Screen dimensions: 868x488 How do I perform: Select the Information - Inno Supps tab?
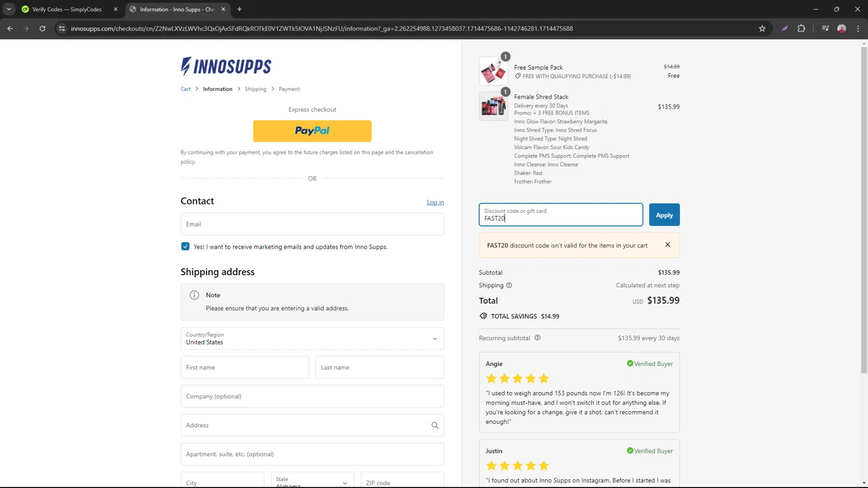(176, 9)
